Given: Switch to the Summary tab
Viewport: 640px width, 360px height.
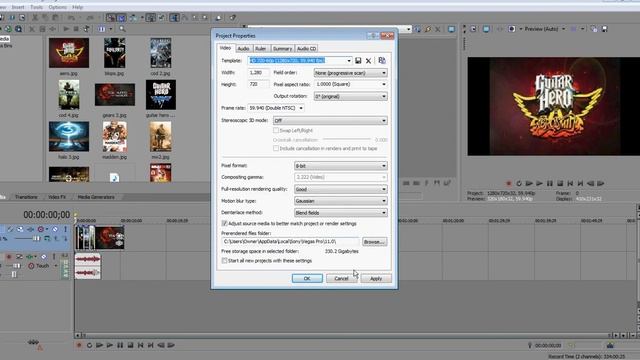Looking at the screenshot, I should point(282,49).
